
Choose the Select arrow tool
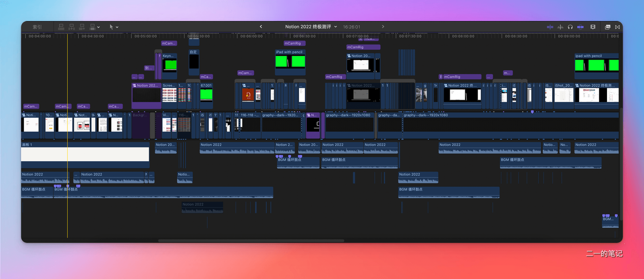[x=111, y=27]
